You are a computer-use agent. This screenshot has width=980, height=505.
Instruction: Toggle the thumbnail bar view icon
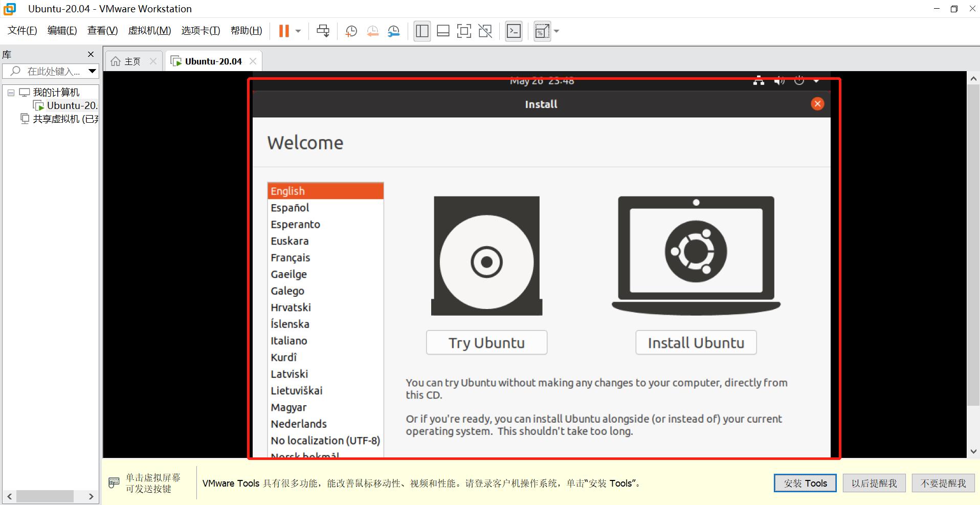point(443,31)
